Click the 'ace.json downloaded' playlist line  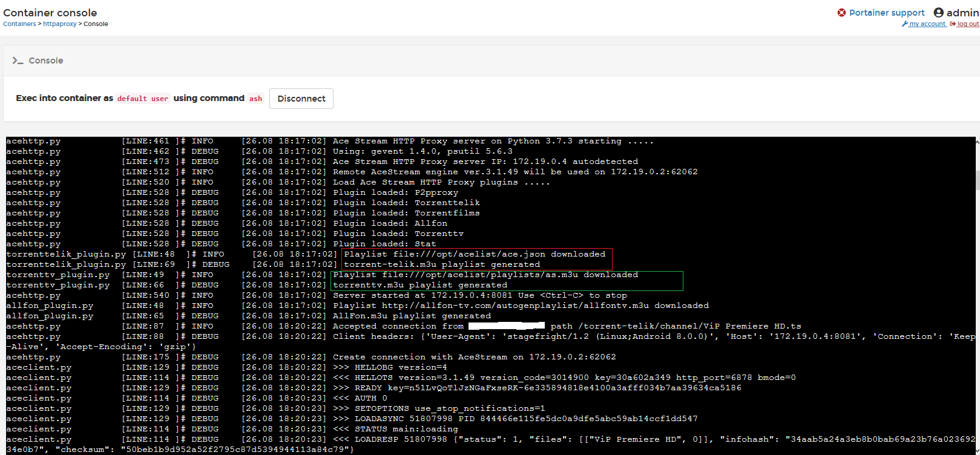(x=475, y=254)
